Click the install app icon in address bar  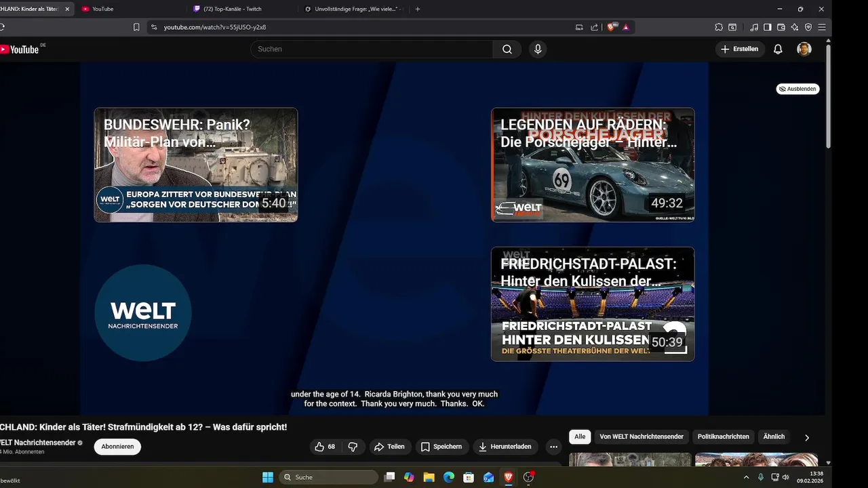[x=579, y=27]
